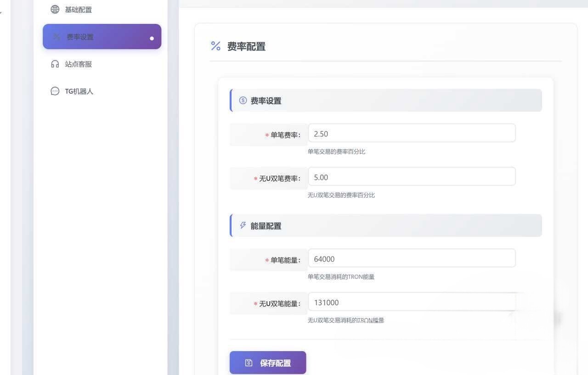The image size is (588, 375).
Task: Open the TG机器人 sidebar menu item
Action: 102,91
